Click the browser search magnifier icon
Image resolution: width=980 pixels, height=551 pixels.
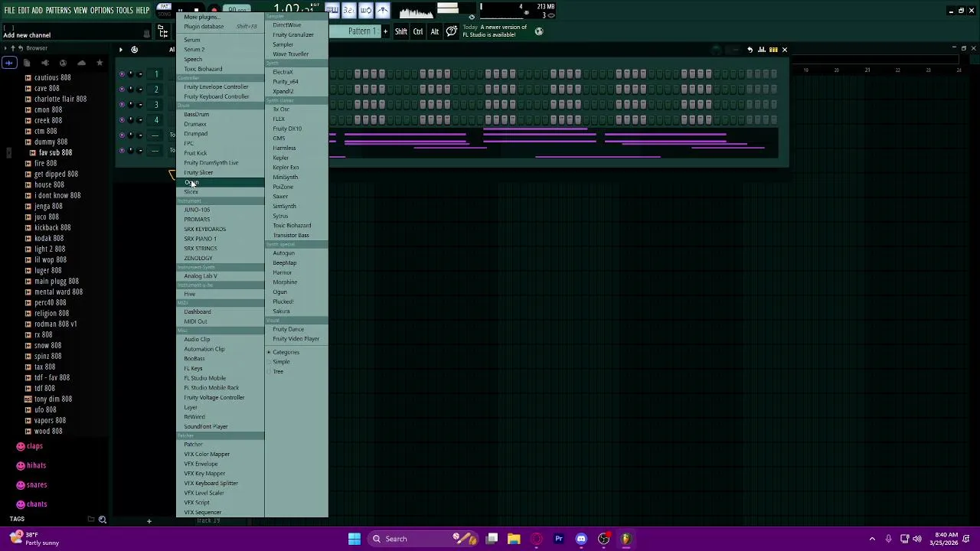pos(102,520)
